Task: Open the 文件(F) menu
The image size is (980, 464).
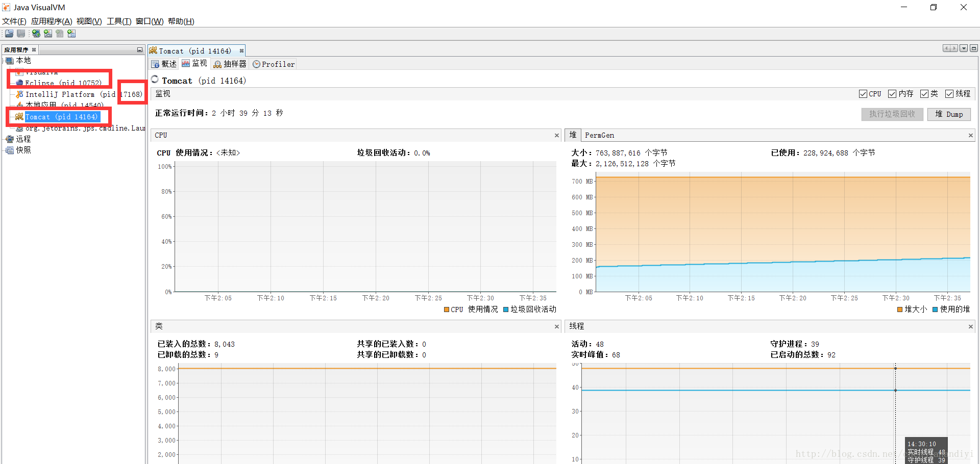Action: pyautogui.click(x=14, y=21)
